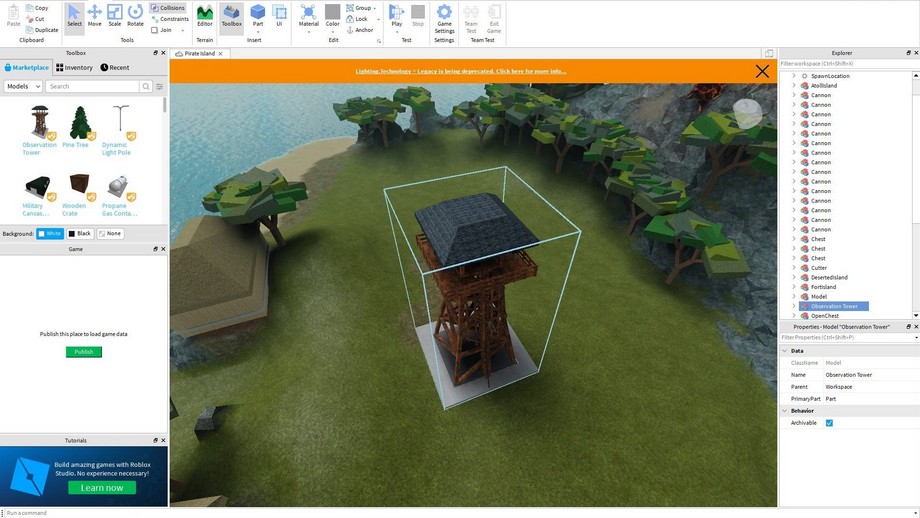Click Cut in the Clipboard group
Image resolution: width=920 pixels, height=518 pixels.
[x=35, y=19]
